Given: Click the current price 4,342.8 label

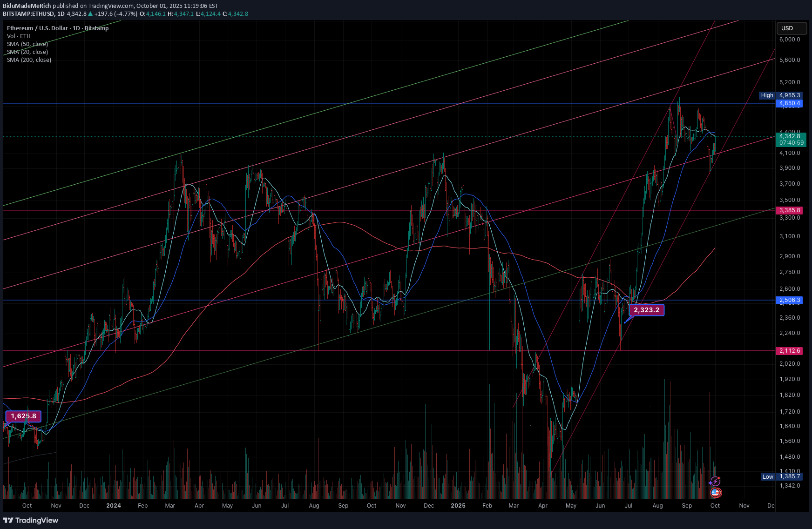Looking at the screenshot, I should (x=790, y=136).
